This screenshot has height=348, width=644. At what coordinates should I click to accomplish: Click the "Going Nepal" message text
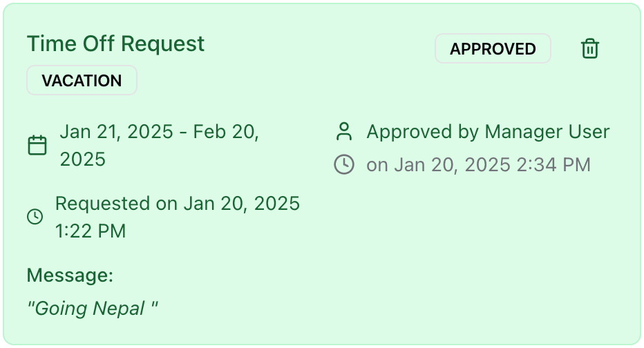click(93, 308)
